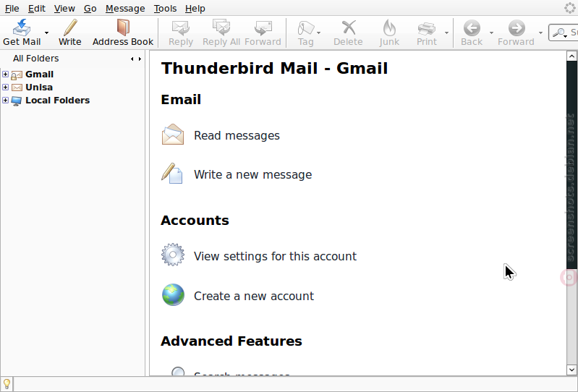Click the Print toolbar icon
Viewport: 578px width, 392px height.
point(427,28)
